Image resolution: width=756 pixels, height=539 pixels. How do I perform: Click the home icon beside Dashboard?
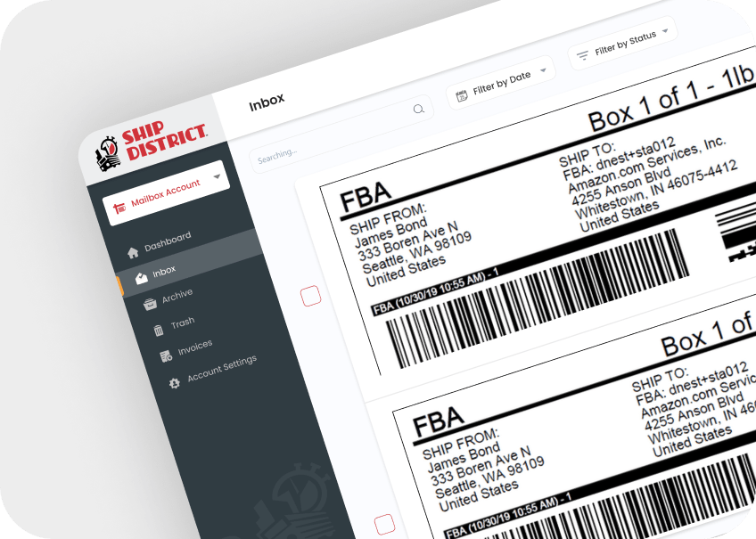tap(133, 252)
